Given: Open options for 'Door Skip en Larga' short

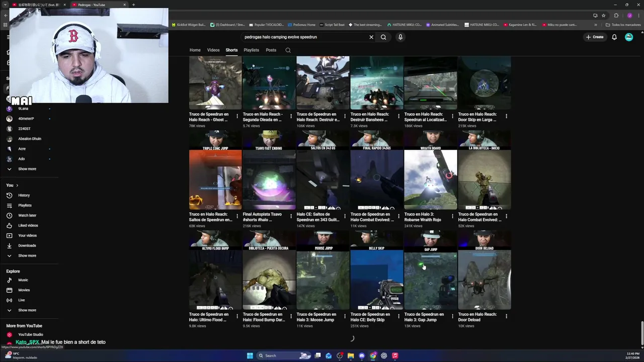Looking at the screenshot, I should coord(506,116).
